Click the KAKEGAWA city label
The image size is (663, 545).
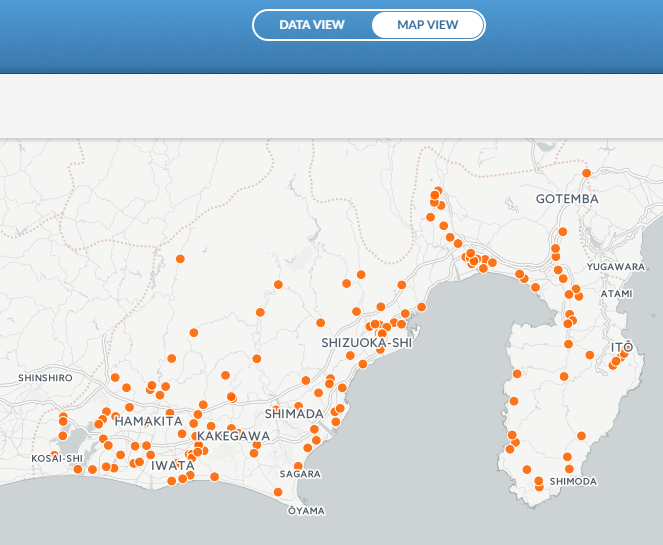click(233, 436)
